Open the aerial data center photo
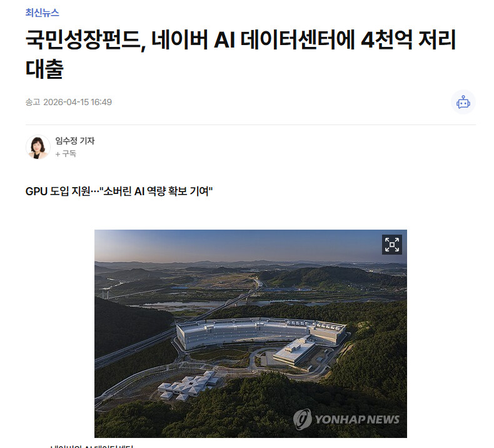 pos(251,333)
